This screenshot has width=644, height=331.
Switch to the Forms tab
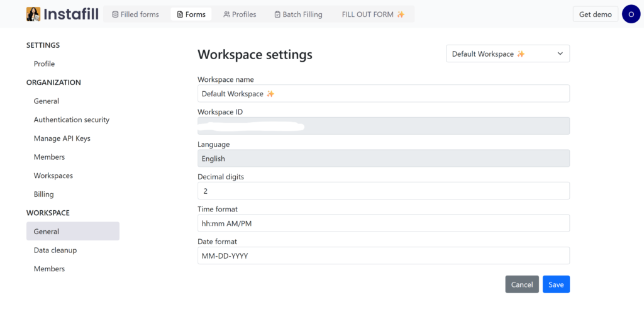191,14
